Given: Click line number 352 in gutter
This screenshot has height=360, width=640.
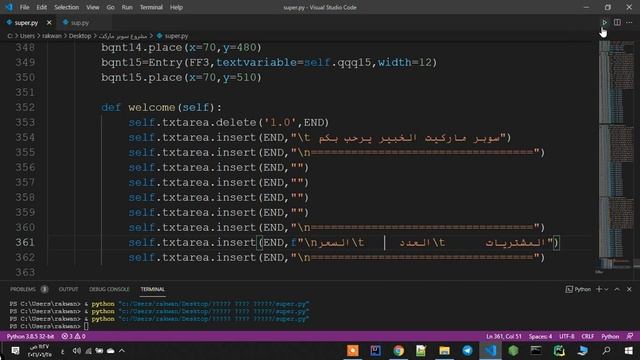Looking at the screenshot, I should [25, 107].
